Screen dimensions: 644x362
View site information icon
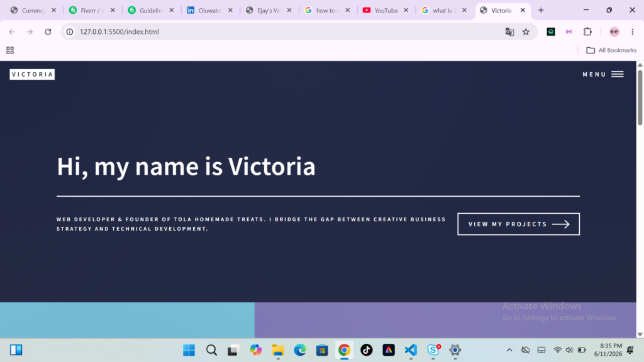(70, 31)
